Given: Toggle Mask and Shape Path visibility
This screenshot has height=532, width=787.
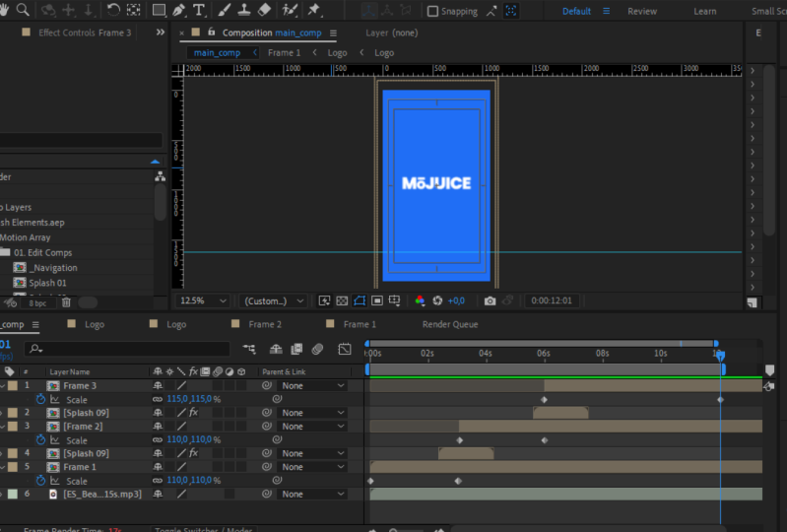Looking at the screenshot, I should click(x=360, y=300).
